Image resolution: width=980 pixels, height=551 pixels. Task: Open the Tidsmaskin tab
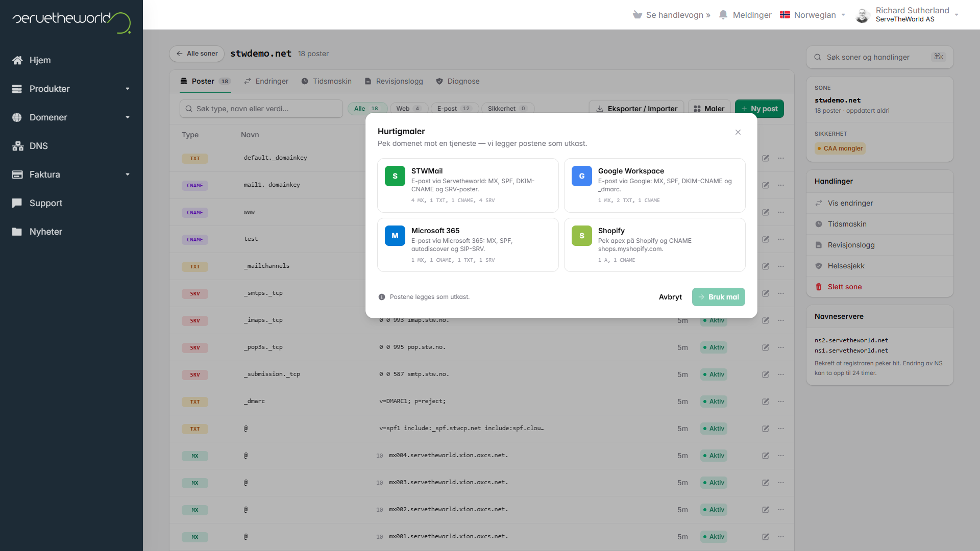pyautogui.click(x=326, y=81)
